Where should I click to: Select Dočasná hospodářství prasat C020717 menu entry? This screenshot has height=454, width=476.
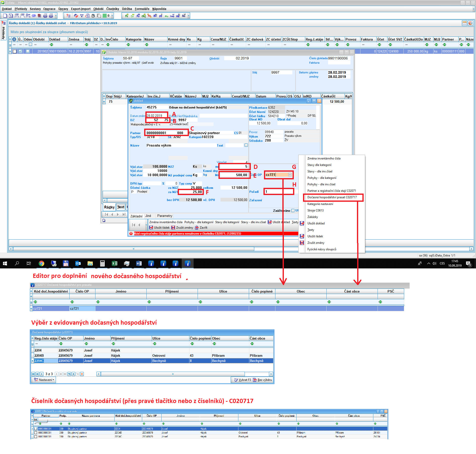(x=332, y=197)
